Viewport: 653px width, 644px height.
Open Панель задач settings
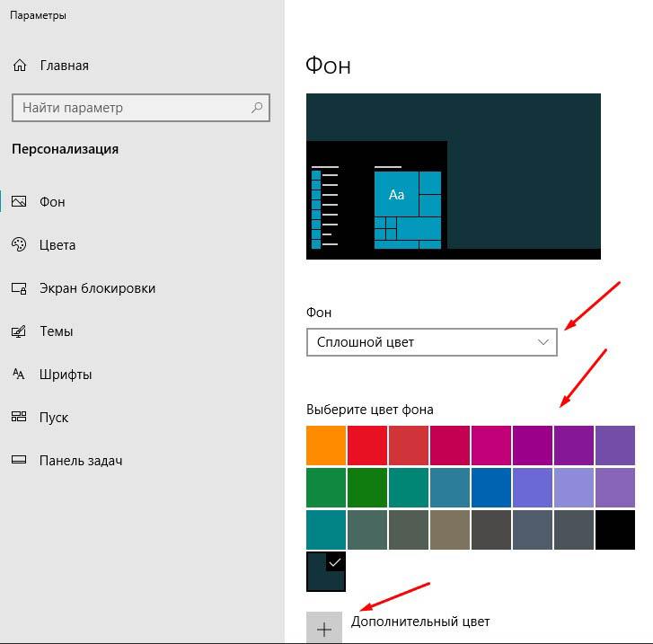tap(81, 460)
